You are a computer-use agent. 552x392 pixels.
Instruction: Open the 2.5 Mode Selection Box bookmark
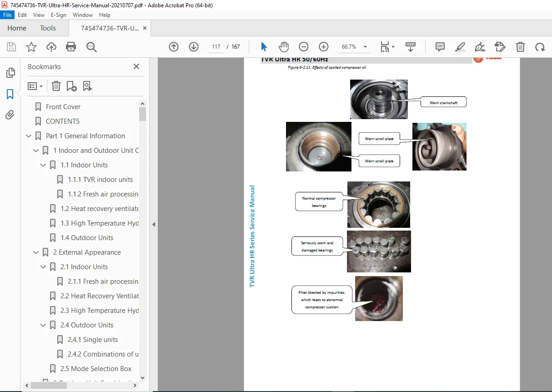click(96, 369)
